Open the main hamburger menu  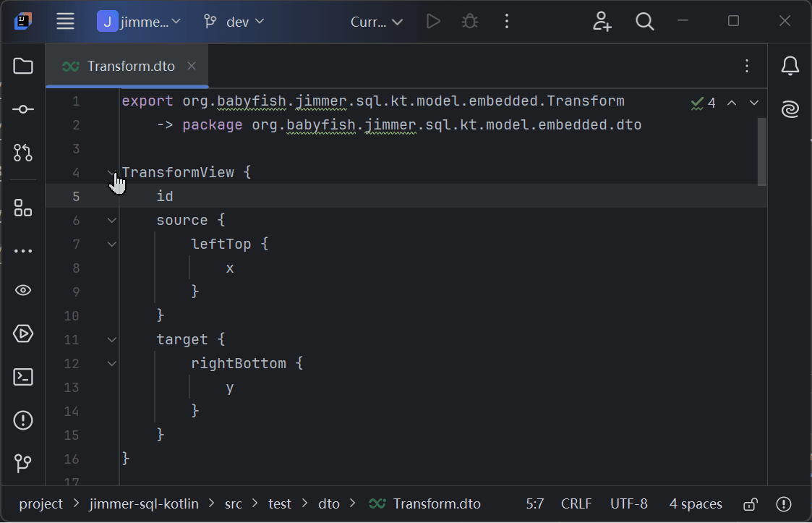click(x=65, y=21)
